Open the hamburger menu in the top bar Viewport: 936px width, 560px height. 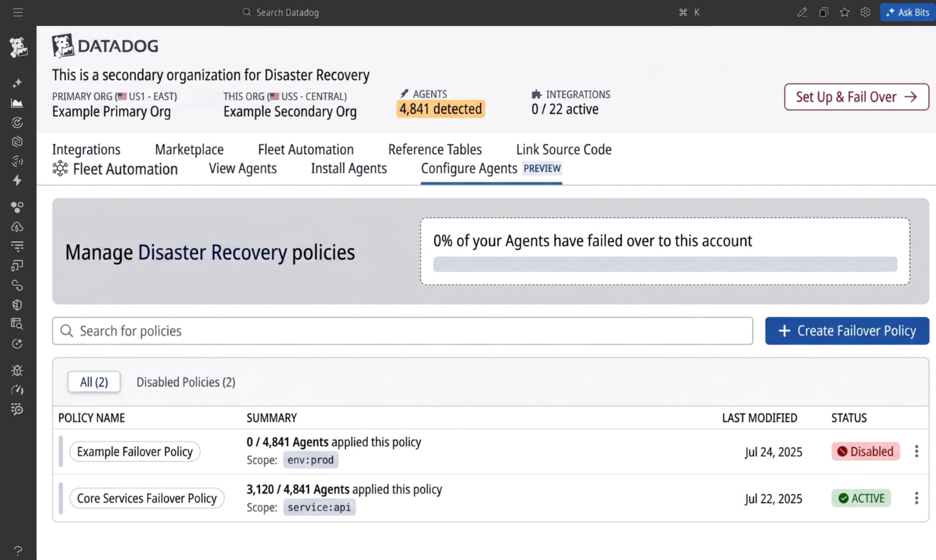pyautogui.click(x=18, y=13)
